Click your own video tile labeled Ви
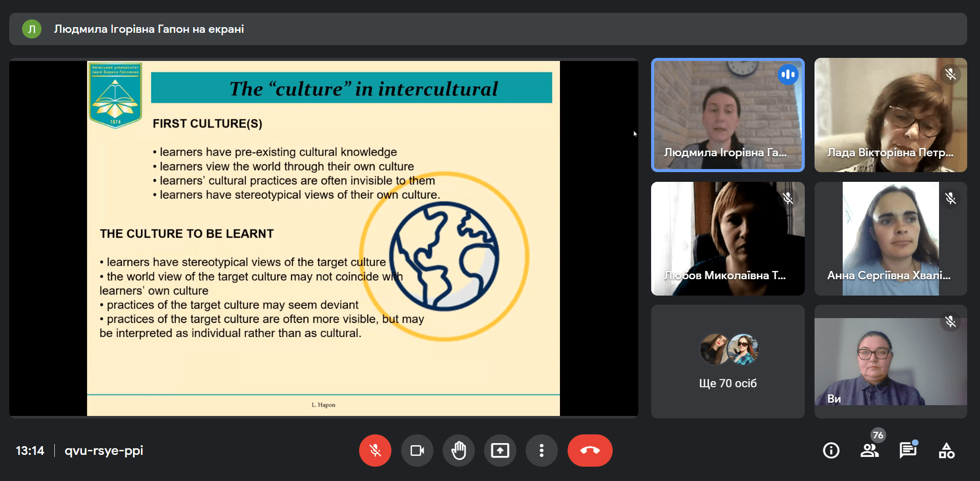This screenshot has height=481, width=980. pyautogui.click(x=890, y=362)
